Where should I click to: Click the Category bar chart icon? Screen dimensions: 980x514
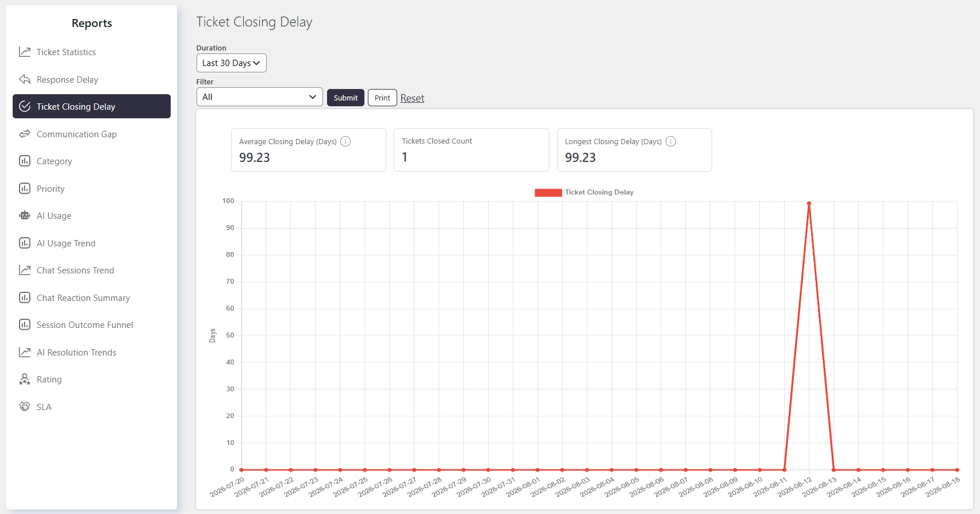[x=25, y=161]
